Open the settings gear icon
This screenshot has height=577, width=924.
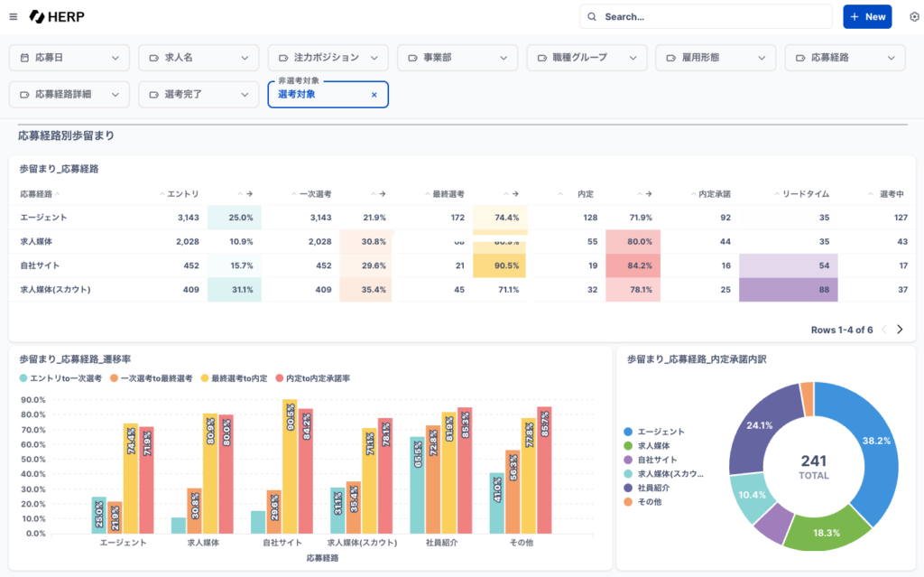click(x=914, y=17)
